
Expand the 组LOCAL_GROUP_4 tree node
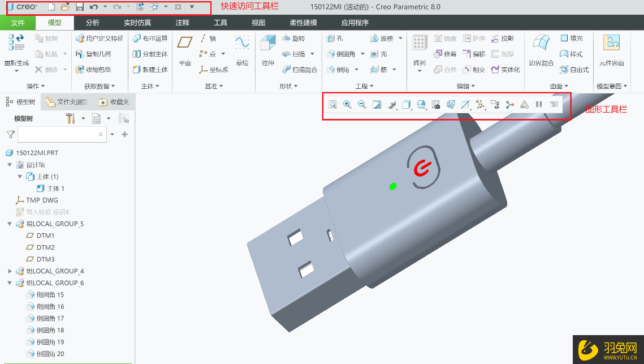pyautogui.click(x=10, y=271)
